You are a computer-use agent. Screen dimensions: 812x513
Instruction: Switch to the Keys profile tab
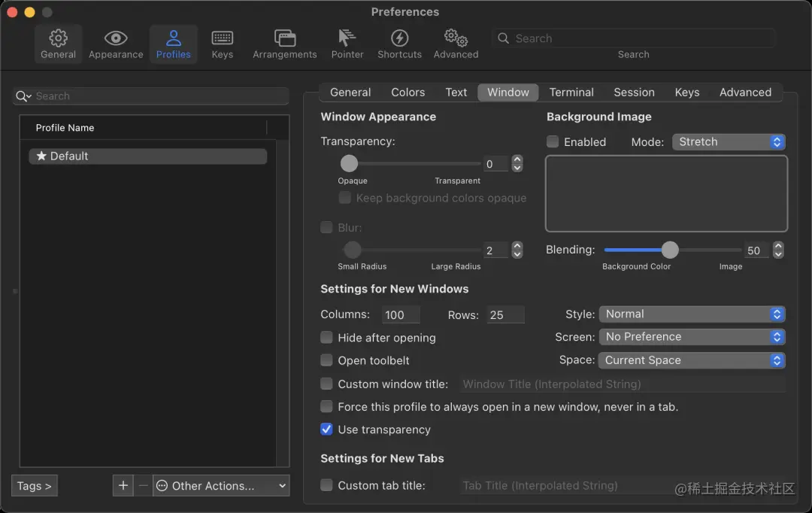[686, 93]
